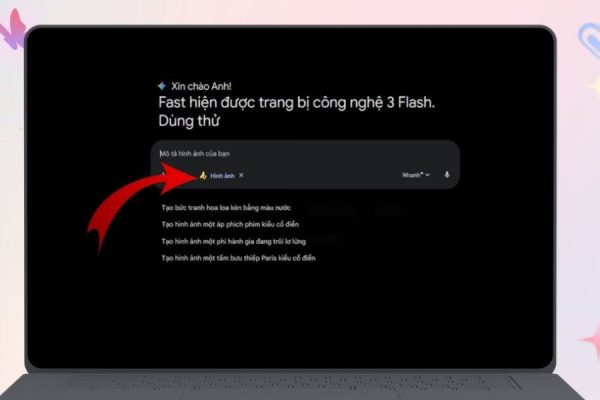Remove the Hình ảnh tool chip
600x400 pixels.
click(x=241, y=175)
